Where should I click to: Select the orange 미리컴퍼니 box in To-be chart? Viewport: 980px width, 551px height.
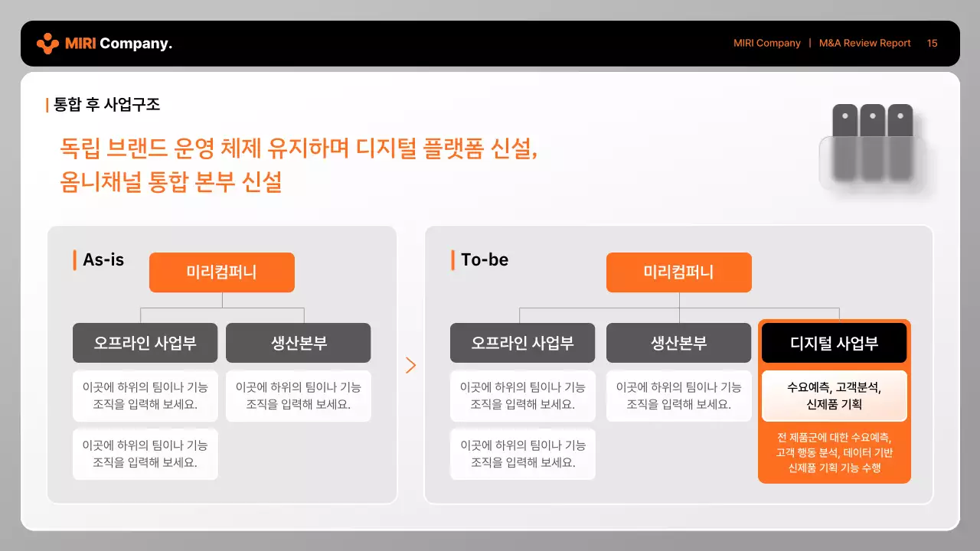(678, 272)
